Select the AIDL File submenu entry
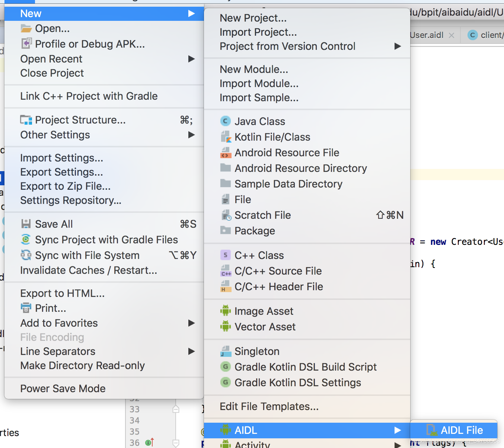The width and height of the screenshot is (504, 448). tap(454, 430)
